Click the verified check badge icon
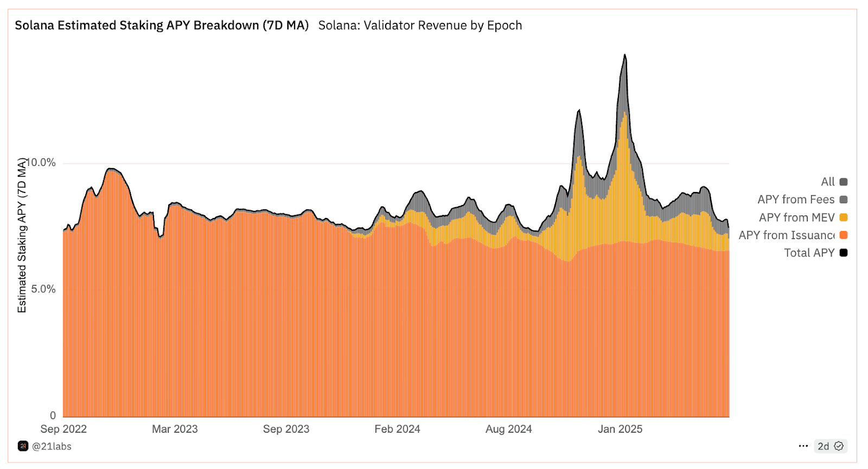Image resolution: width=868 pixels, height=469 pixels. pos(839,446)
